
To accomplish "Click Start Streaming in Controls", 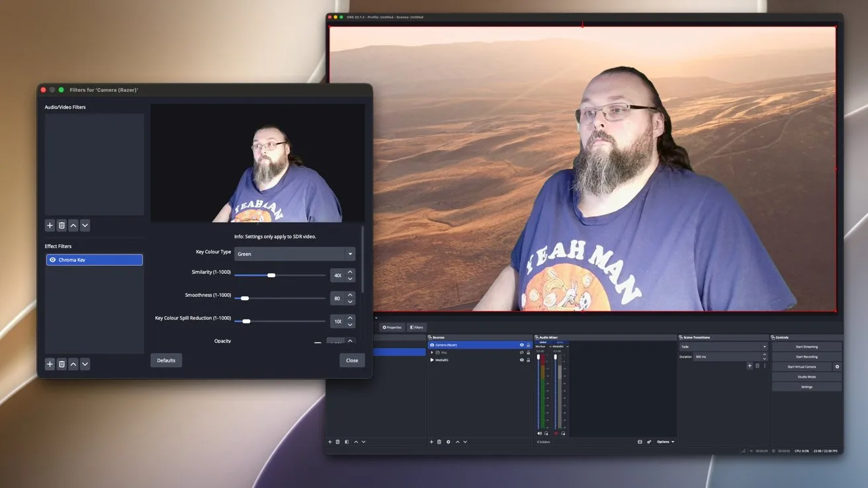I will [806, 346].
